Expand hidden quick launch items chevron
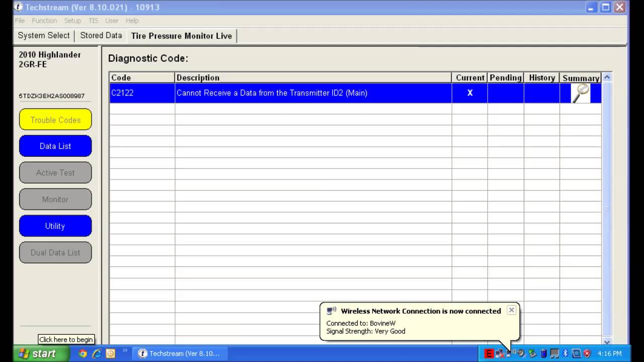This screenshot has height=362, width=644. (x=125, y=350)
